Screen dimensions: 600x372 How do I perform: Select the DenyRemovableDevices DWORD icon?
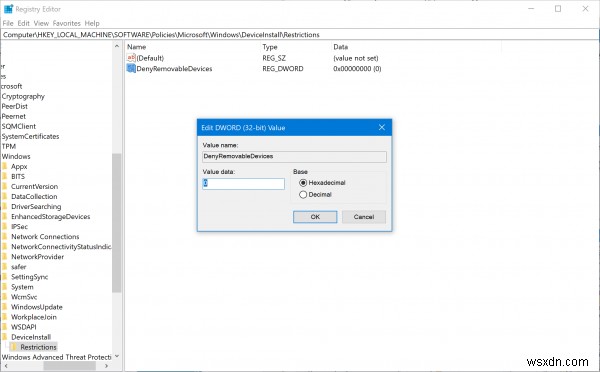pyautogui.click(x=131, y=69)
